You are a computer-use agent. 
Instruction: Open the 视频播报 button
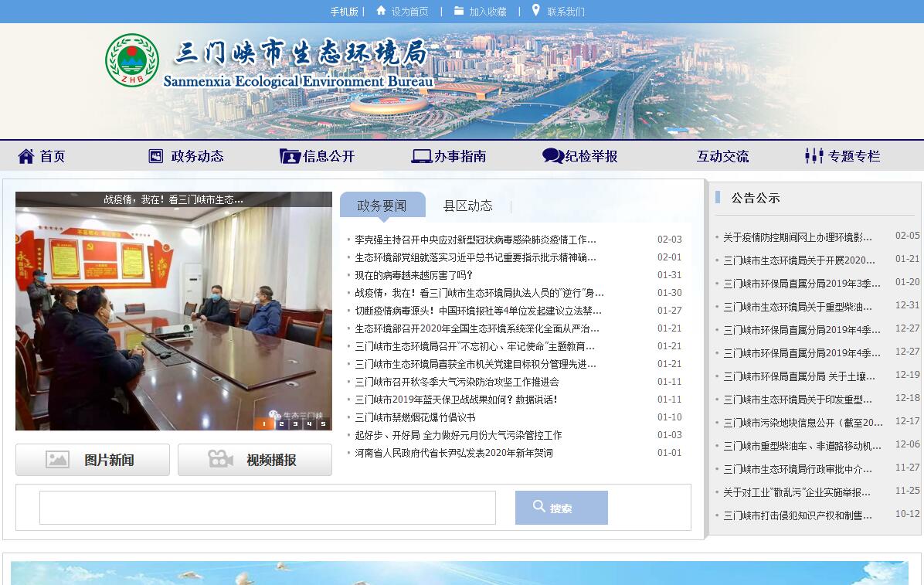pyautogui.click(x=255, y=460)
